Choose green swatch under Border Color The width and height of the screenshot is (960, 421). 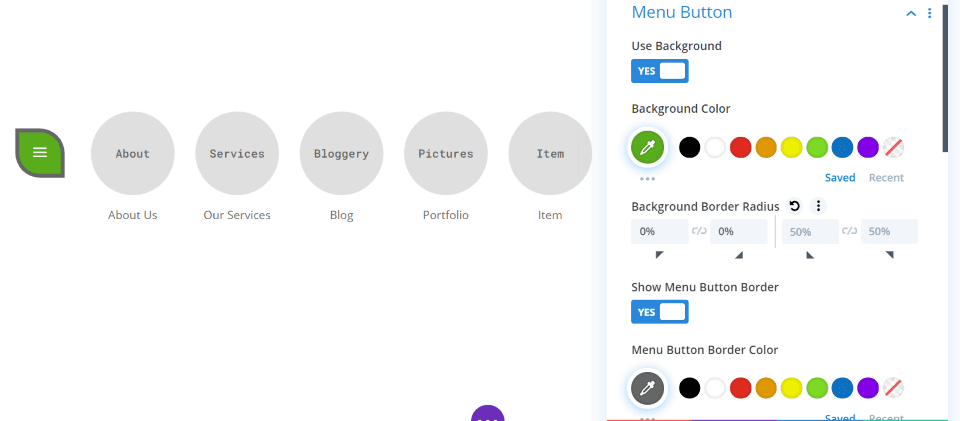tap(817, 388)
